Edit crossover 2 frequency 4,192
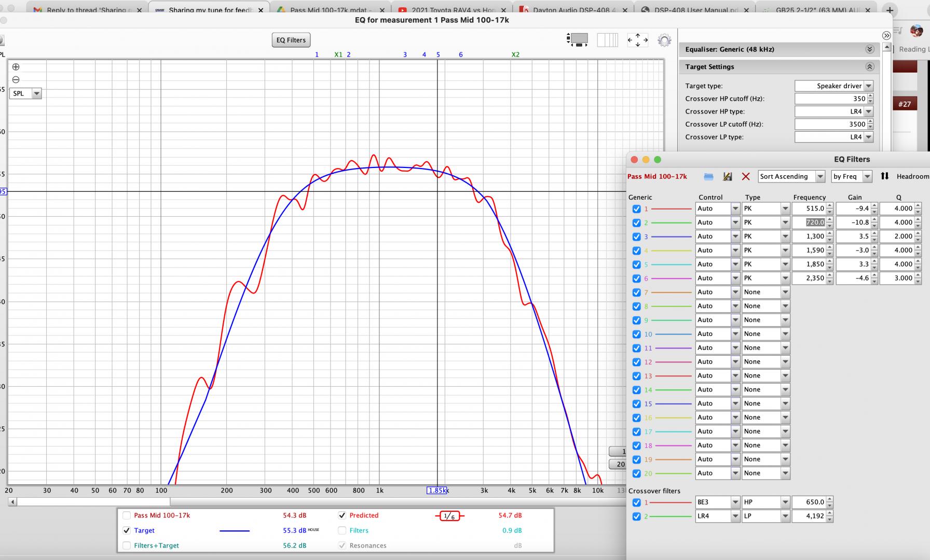This screenshot has width=930, height=560. coord(809,516)
